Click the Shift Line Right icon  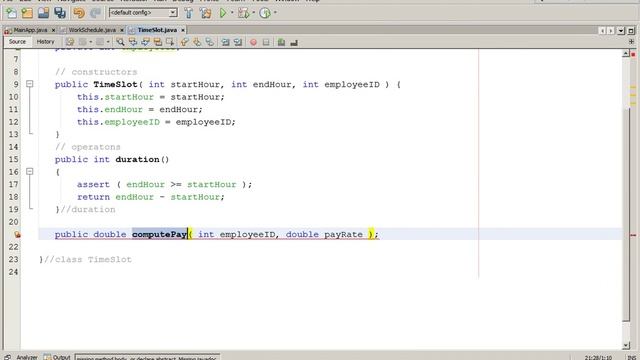238,42
